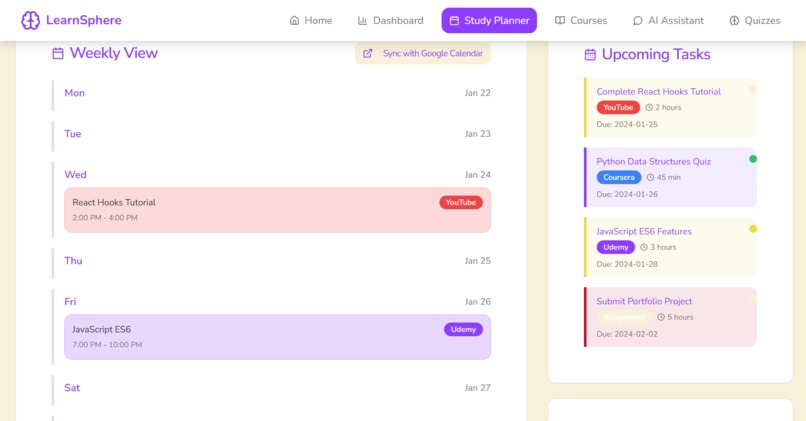Toggle yellow status dot on JavaScript ES6 Features
This screenshot has width=806, height=421.
pyautogui.click(x=753, y=229)
